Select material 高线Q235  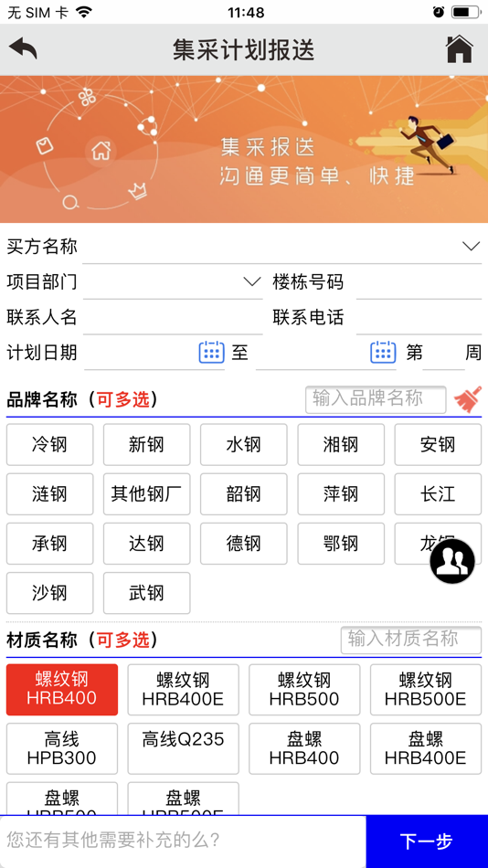point(184,748)
